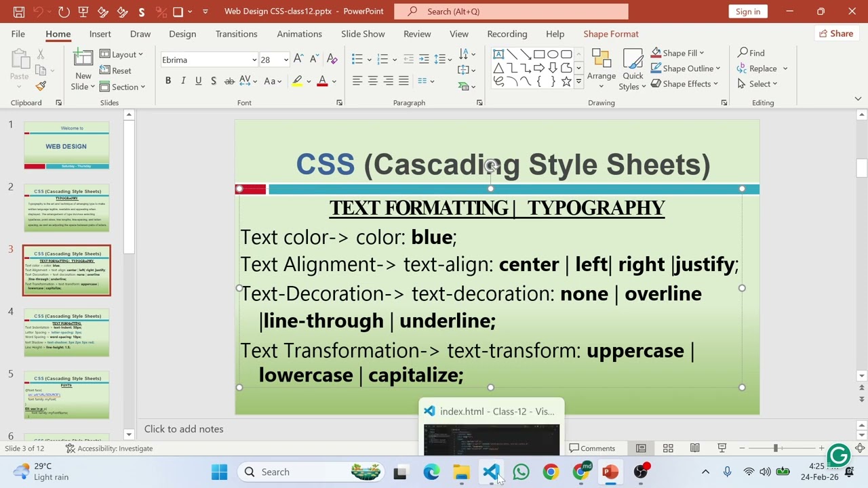Justify the text

tap(404, 81)
